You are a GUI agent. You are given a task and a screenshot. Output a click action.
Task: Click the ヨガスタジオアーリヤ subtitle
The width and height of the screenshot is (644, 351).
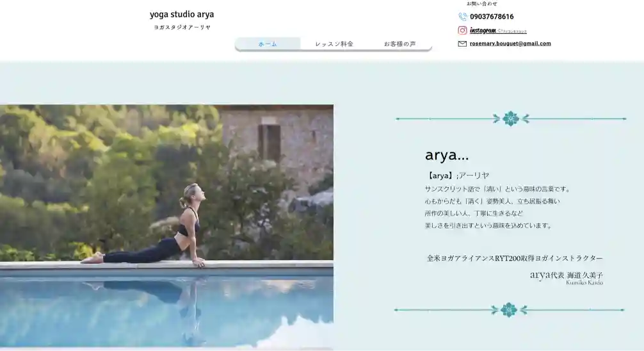[182, 28]
